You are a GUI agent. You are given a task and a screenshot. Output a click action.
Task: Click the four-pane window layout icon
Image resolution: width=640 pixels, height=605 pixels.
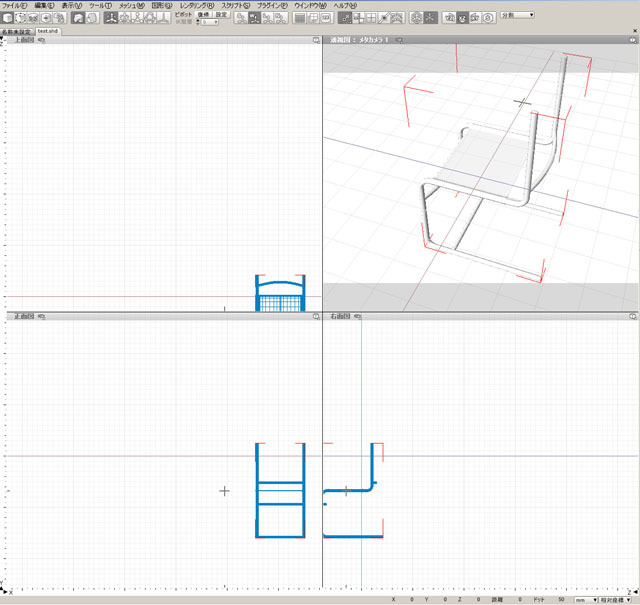pos(313,18)
